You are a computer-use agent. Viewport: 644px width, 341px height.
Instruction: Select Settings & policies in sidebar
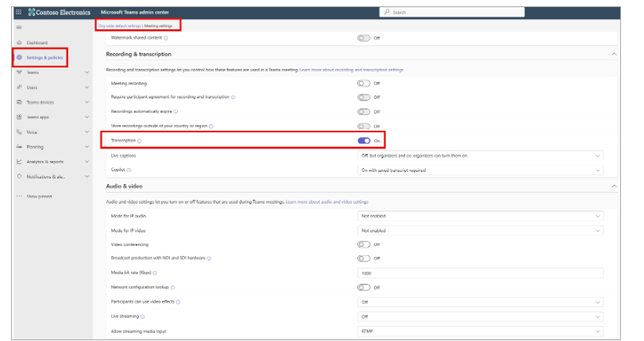[x=44, y=57]
